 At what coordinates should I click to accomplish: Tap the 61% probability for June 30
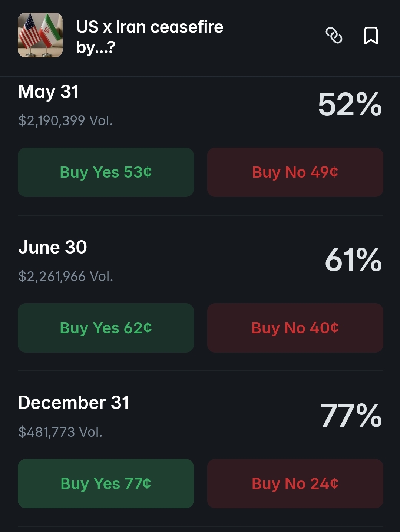pos(353,260)
